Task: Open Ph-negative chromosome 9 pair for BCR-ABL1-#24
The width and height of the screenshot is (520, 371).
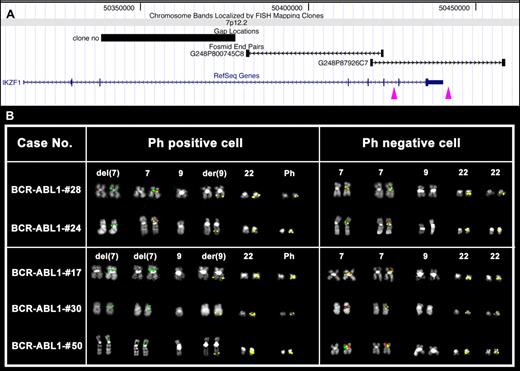Action: [427, 227]
